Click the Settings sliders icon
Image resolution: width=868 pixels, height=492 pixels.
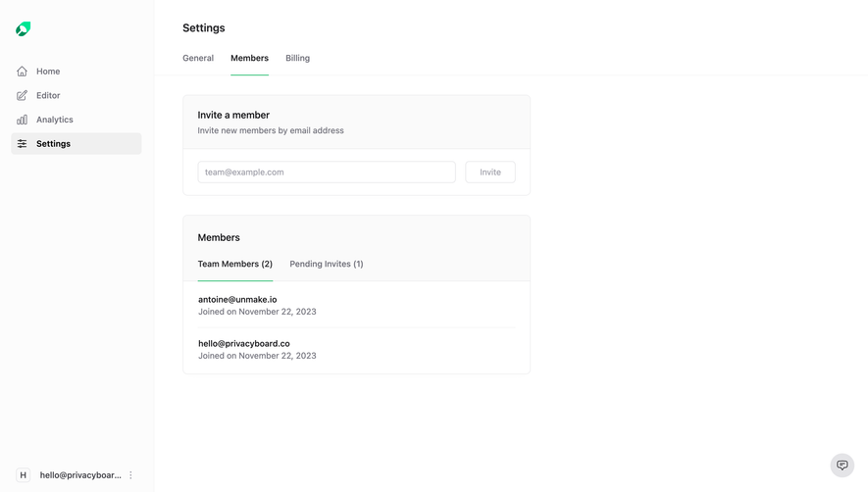23,144
